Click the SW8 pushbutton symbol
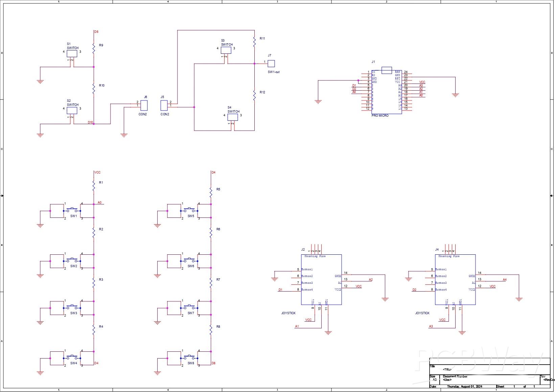This screenshot has width=555, height=392. pos(189,357)
